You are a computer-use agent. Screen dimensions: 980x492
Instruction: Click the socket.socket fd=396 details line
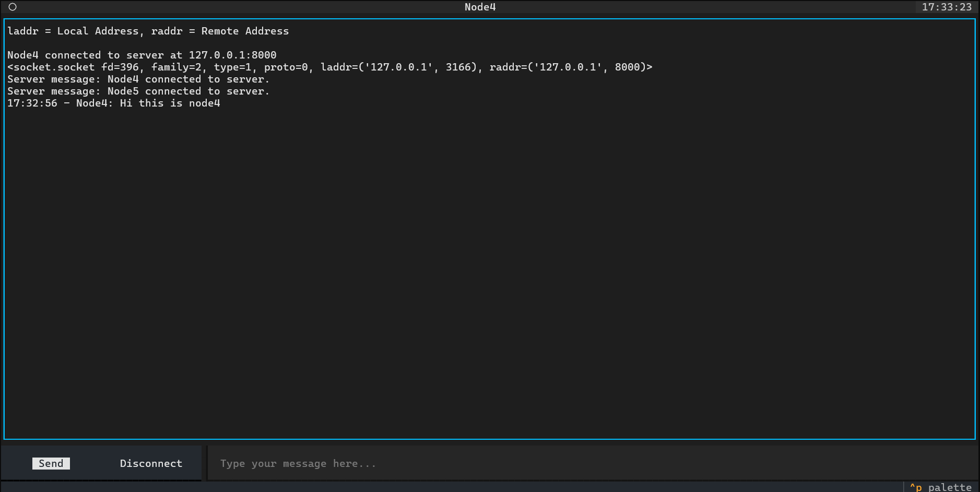(x=330, y=67)
